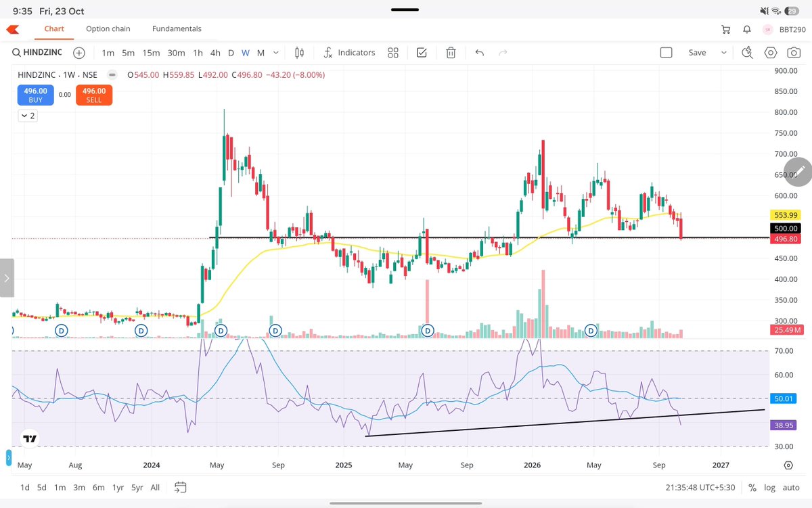Select the weekly W timeframe
This screenshot has height=508, width=812.
246,53
